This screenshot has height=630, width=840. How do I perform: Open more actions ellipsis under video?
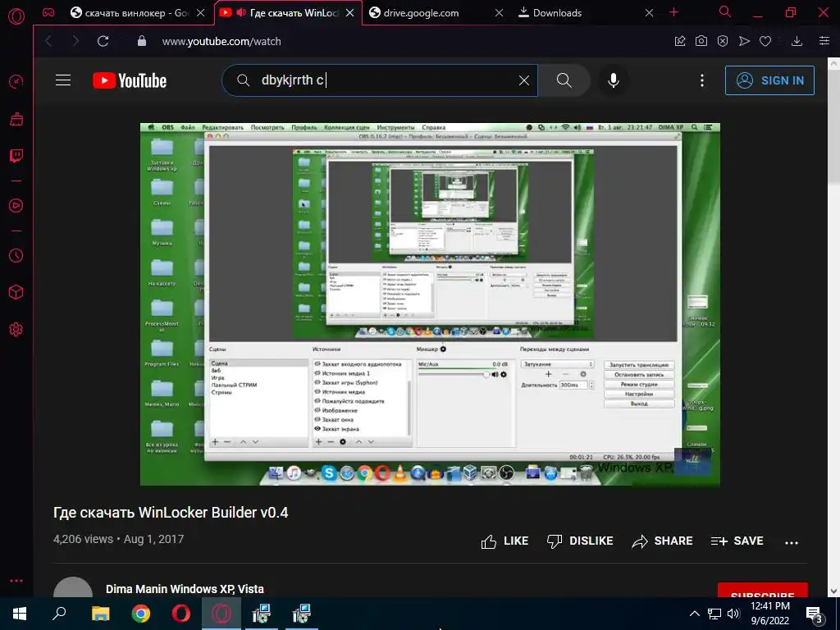(x=792, y=542)
